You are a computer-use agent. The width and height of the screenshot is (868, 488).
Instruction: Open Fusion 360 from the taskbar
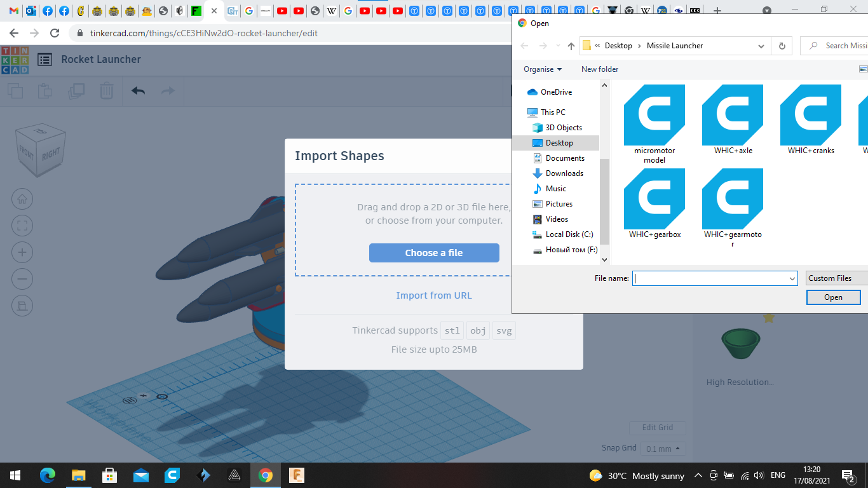(297, 475)
